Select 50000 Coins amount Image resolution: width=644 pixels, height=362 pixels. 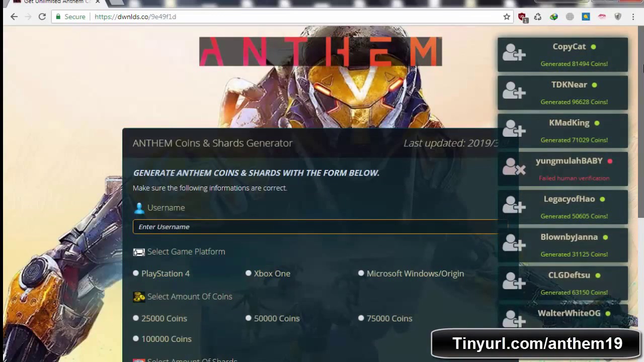(x=249, y=318)
